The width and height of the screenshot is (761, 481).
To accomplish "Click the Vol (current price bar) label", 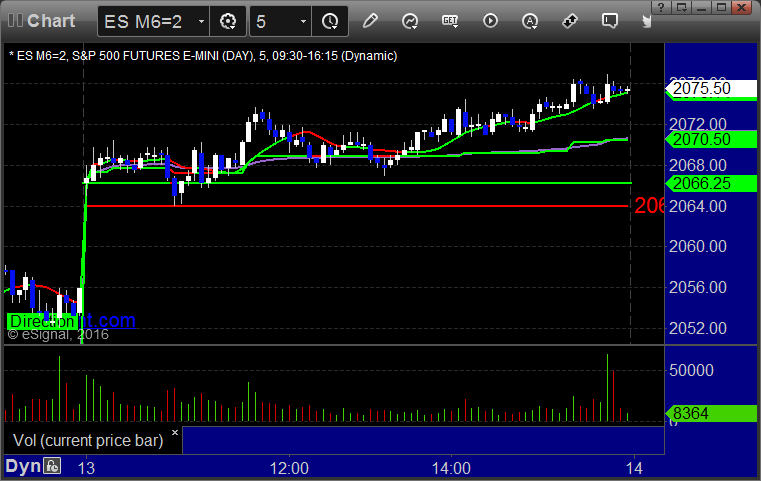I will (x=88, y=440).
